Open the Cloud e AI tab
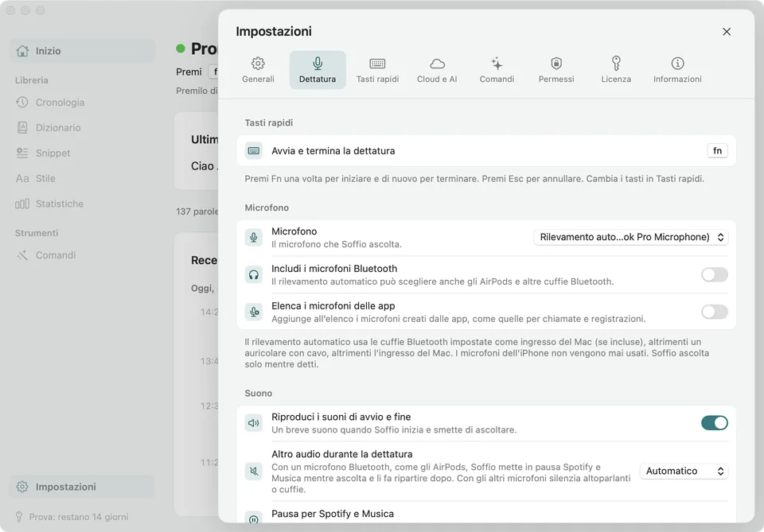This screenshot has width=764, height=532. [x=437, y=70]
